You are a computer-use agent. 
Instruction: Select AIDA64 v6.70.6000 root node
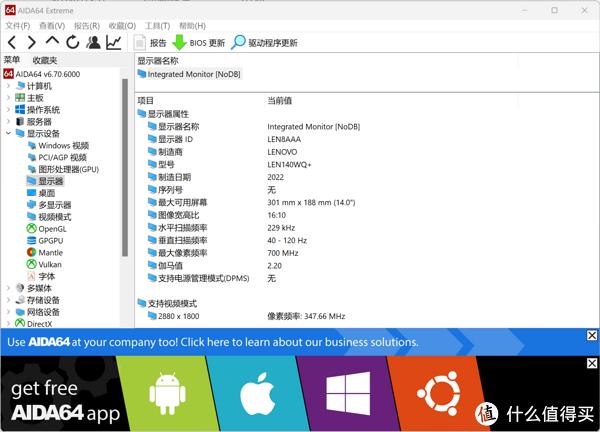(42, 74)
